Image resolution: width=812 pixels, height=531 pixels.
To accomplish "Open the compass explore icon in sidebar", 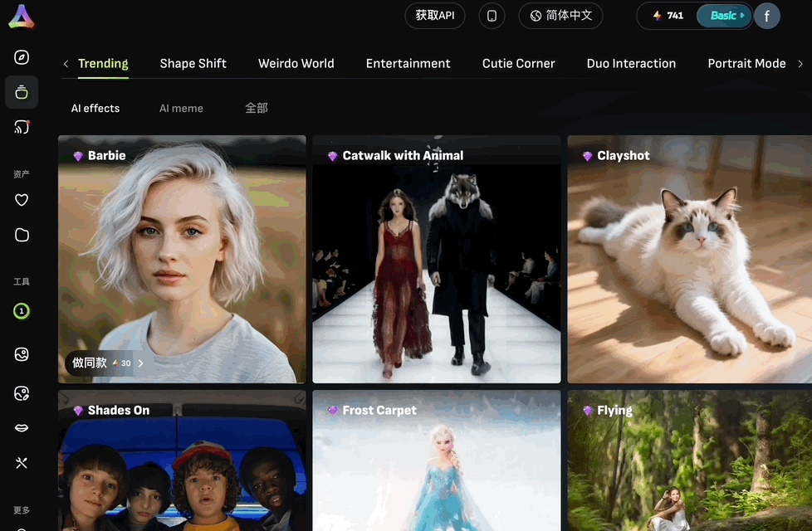I will (x=22, y=57).
